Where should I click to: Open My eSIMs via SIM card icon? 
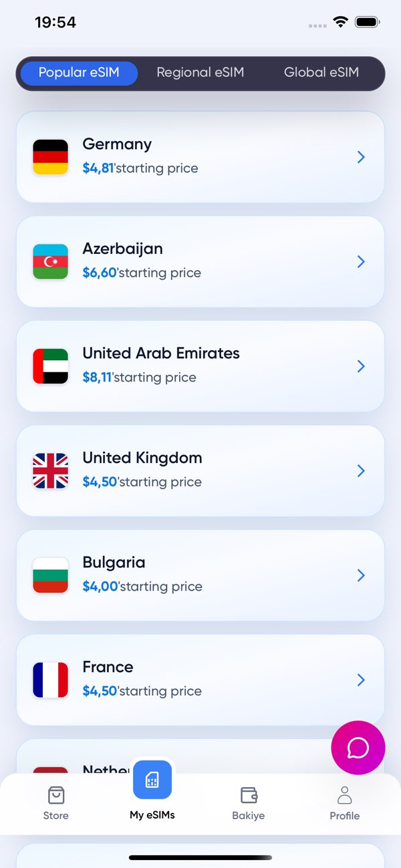pyautogui.click(x=152, y=779)
